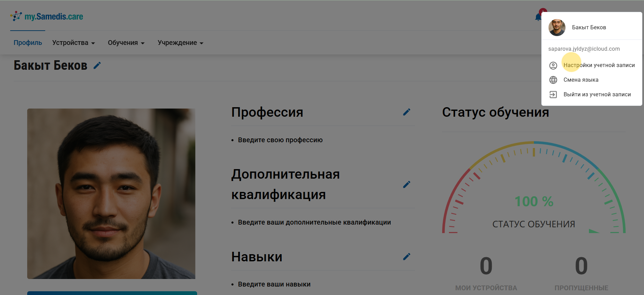Switch to the Профиль tab
Viewport: 644px width, 295px height.
point(28,43)
